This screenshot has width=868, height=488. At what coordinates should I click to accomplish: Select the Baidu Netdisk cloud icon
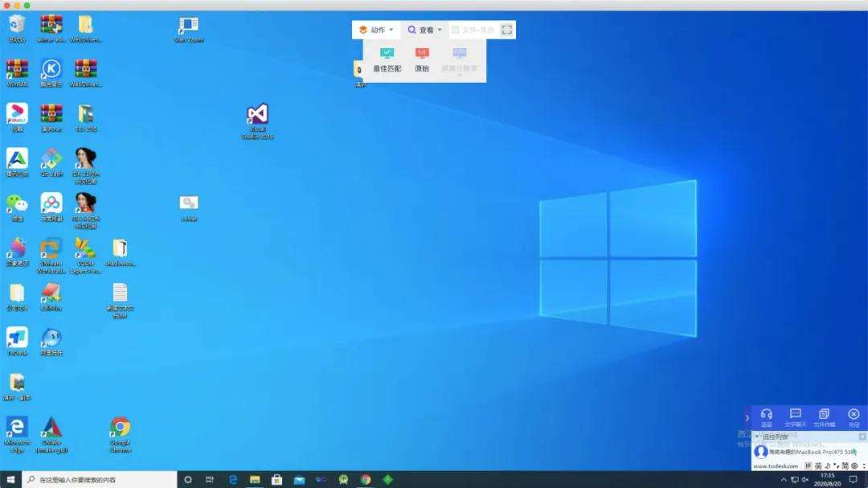pyautogui.click(x=51, y=207)
